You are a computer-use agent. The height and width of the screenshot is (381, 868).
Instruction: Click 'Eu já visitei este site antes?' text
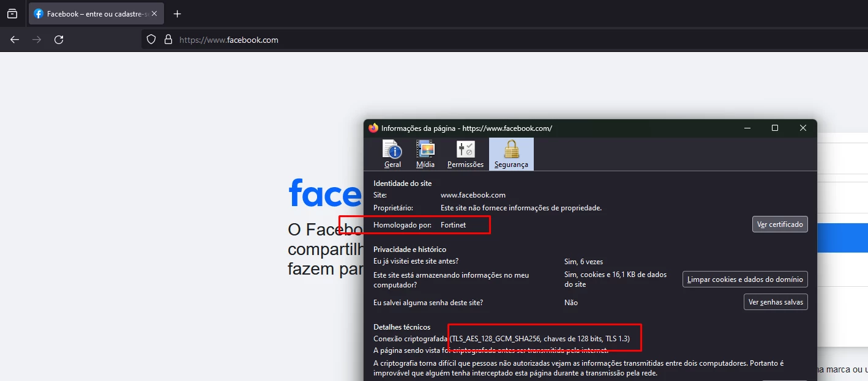416,261
